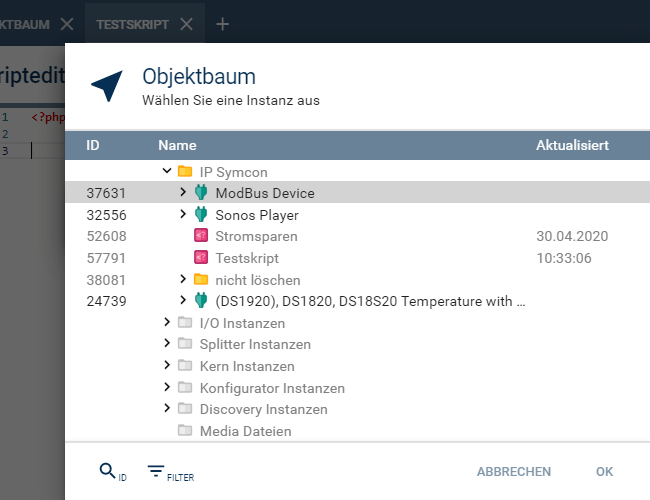The height and width of the screenshot is (500, 650).
Task: Sort by the Aktualisiert column header
Action: point(572,145)
